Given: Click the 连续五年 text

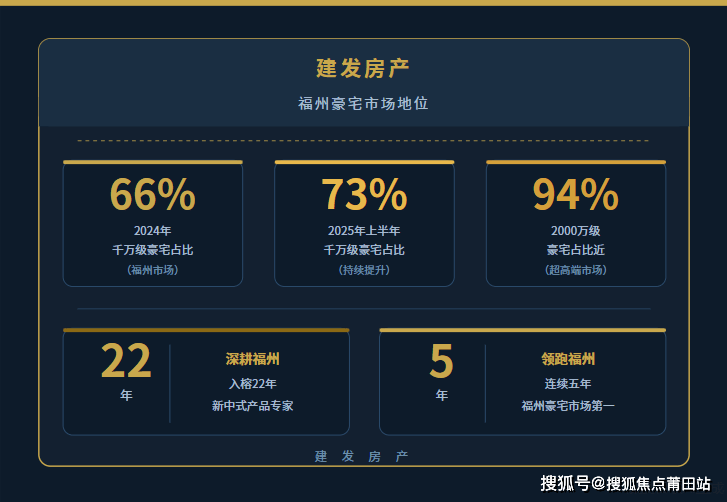Looking at the screenshot, I should click(x=568, y=384).
